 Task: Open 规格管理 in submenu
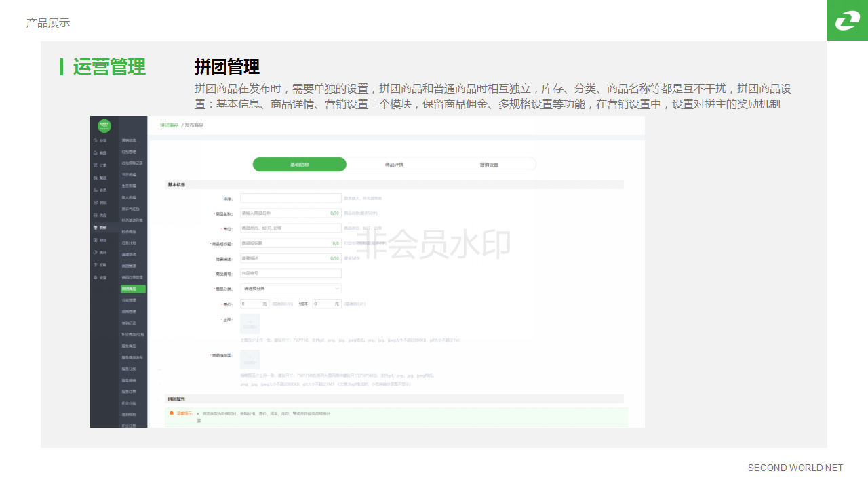(129, 312)
